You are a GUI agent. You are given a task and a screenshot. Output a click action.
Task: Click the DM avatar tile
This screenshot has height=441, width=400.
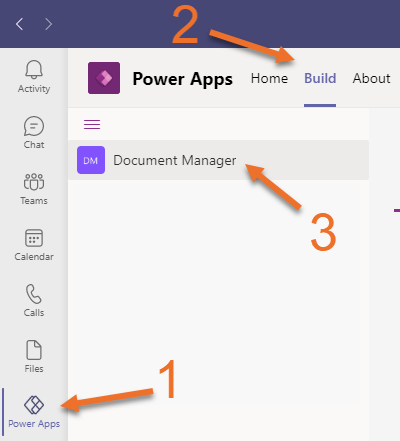(91, 160)
